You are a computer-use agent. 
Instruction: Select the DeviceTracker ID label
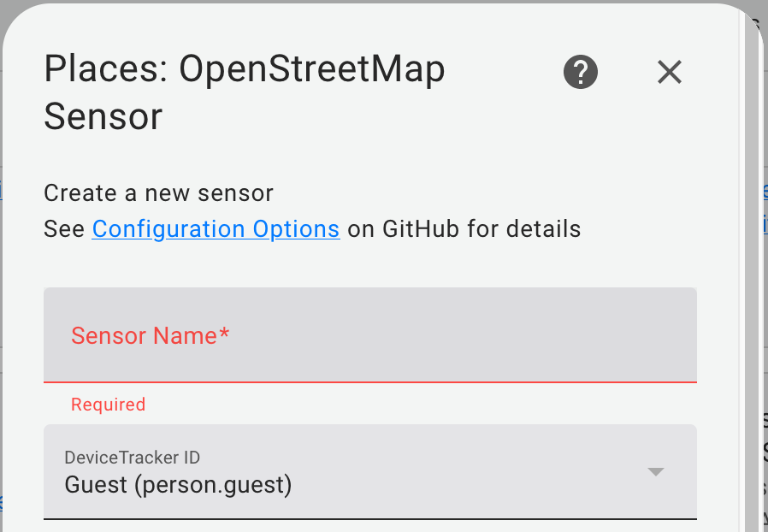point(132,458)
